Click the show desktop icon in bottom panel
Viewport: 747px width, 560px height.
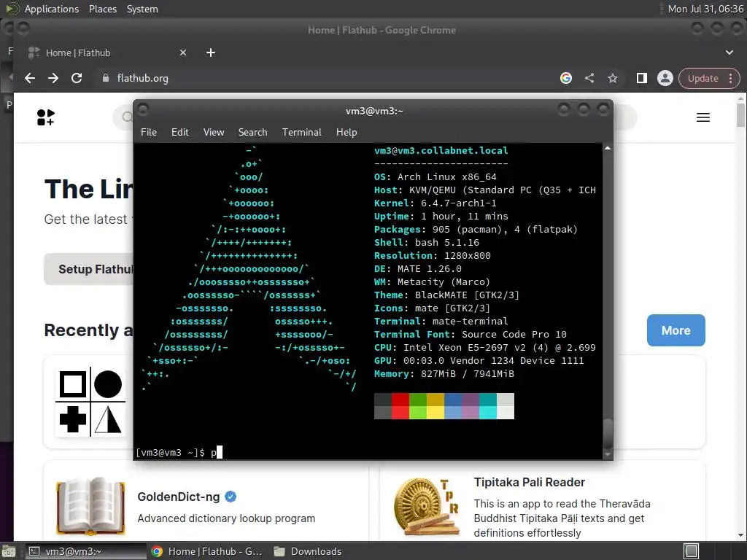8,551
